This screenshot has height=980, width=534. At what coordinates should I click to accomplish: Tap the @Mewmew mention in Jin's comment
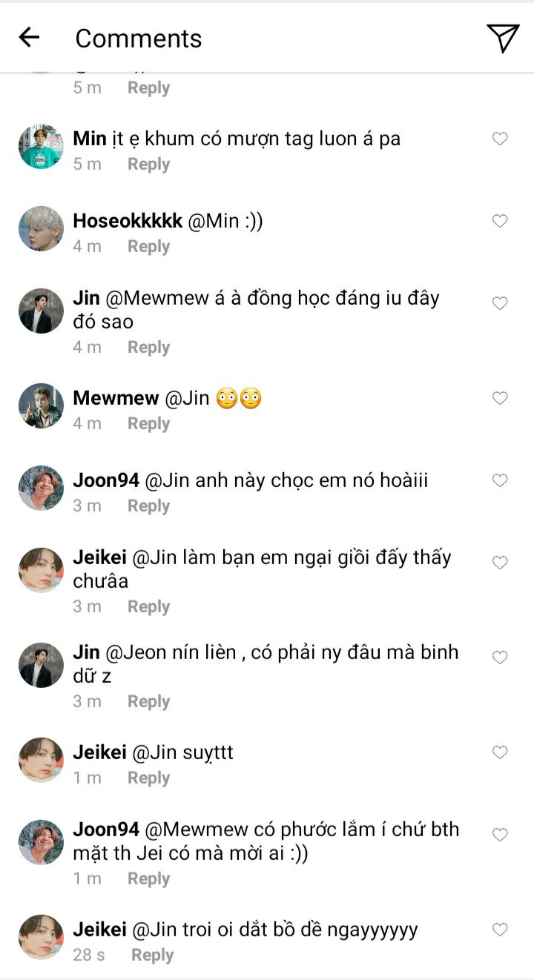pyautogui.click(x=156, y=298)
